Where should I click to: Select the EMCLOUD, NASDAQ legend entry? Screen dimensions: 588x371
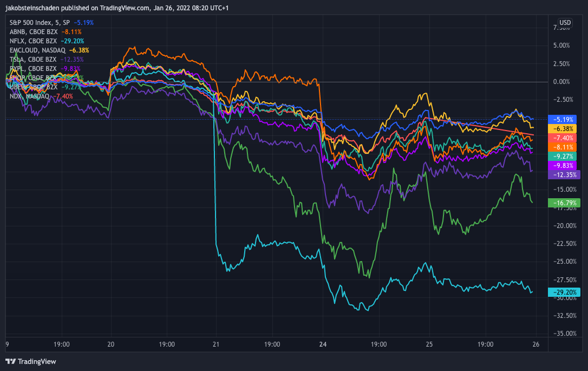[x=37, y=50]
